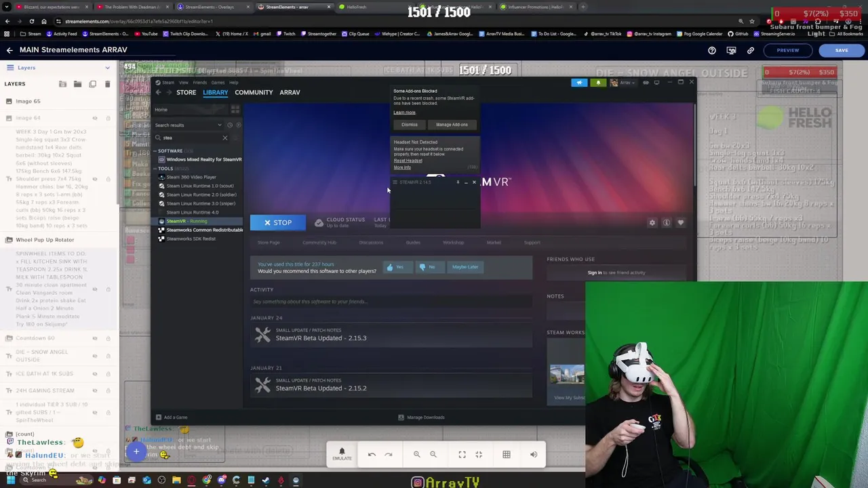The width and height of the screenshot is (868, 488).
Task: Undo last editor action
Action: 372,455
